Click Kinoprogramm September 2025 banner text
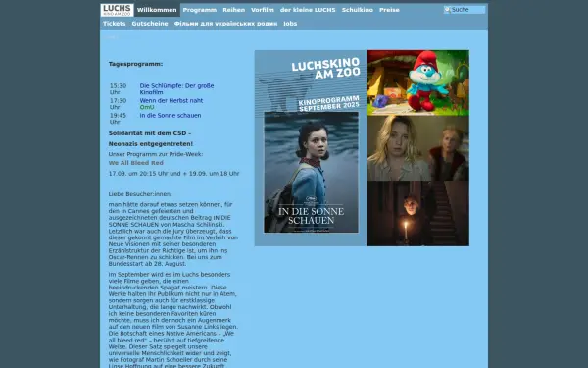 (x=328, y=103)
